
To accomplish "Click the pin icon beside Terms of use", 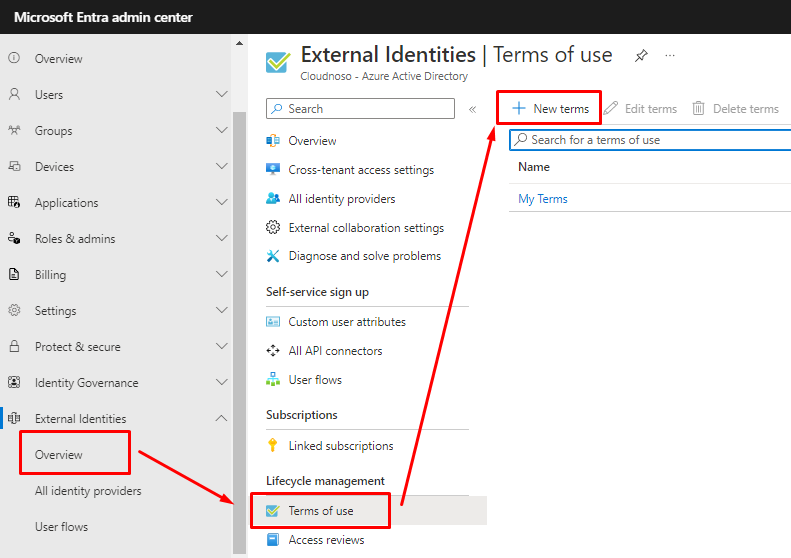I will tap(641, 56).
